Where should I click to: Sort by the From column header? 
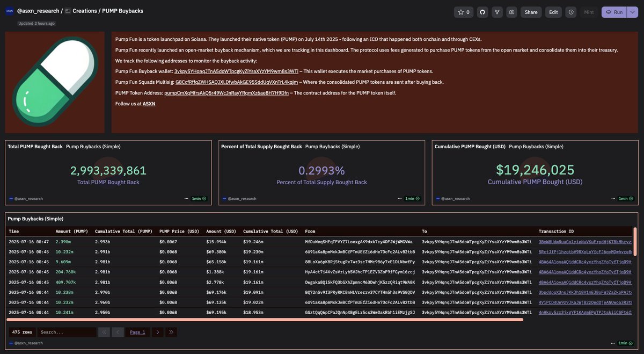pos(310,232)
